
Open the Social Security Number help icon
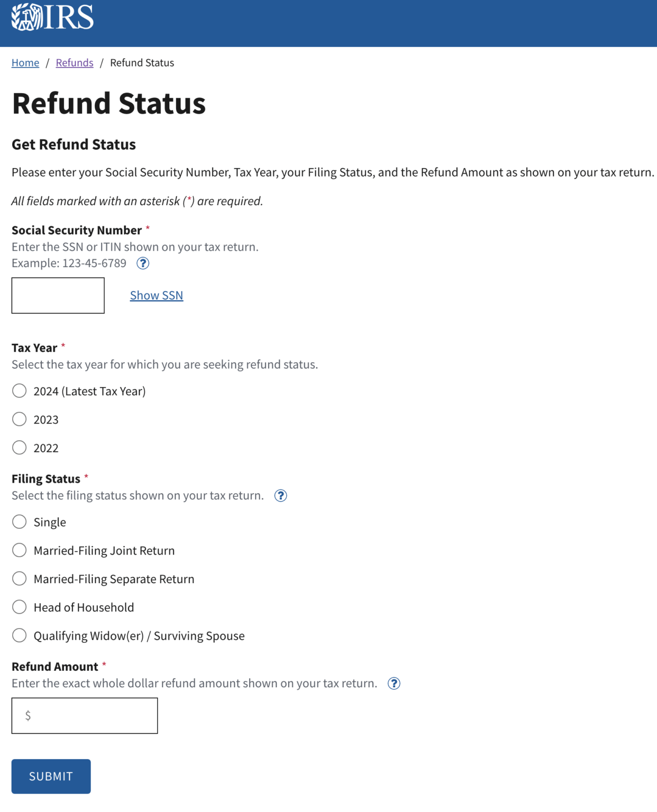click(x=143, y=263)
